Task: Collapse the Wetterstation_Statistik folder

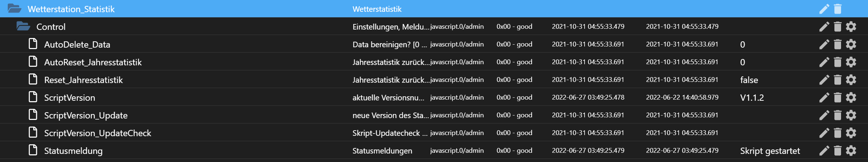Action: (14, 8)
